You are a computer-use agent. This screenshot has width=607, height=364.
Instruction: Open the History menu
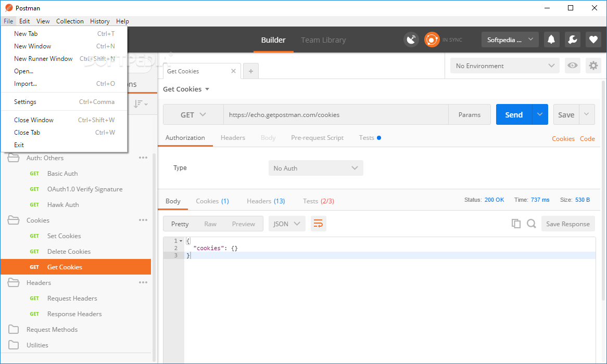coord(99,21)
